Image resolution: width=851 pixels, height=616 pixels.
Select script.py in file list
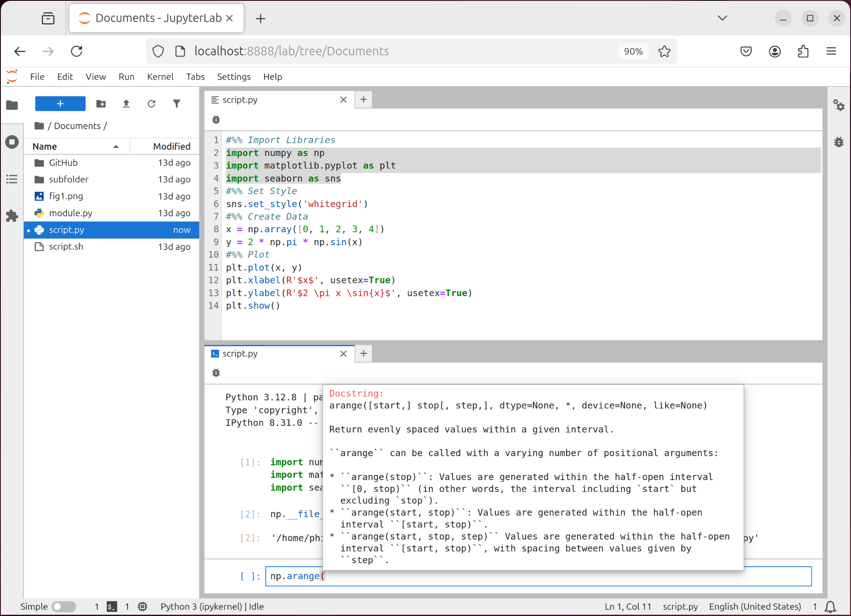[111, 230]
